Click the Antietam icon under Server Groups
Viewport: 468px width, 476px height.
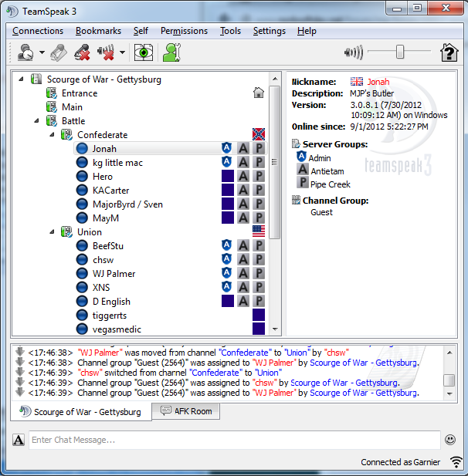[x=303, y=169]
